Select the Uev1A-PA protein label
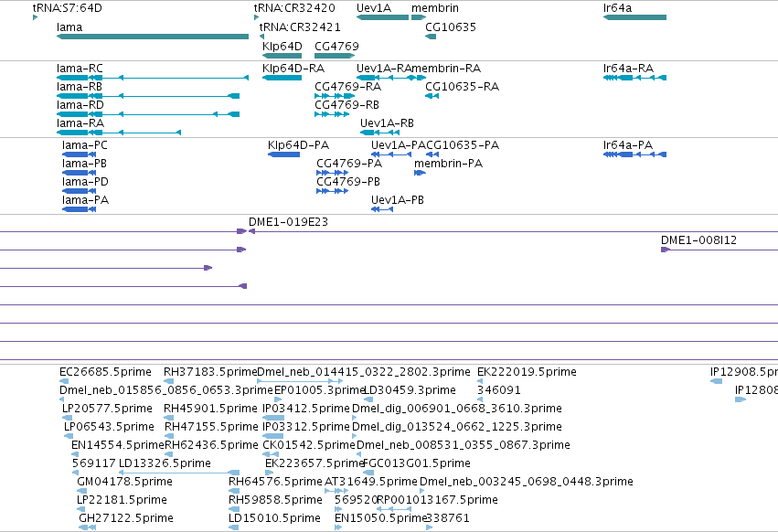 [399, 145]
